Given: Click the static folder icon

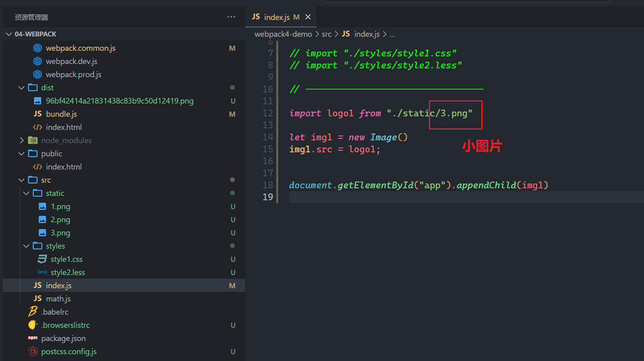Looking at the screenshot, I should coord(38,193).
